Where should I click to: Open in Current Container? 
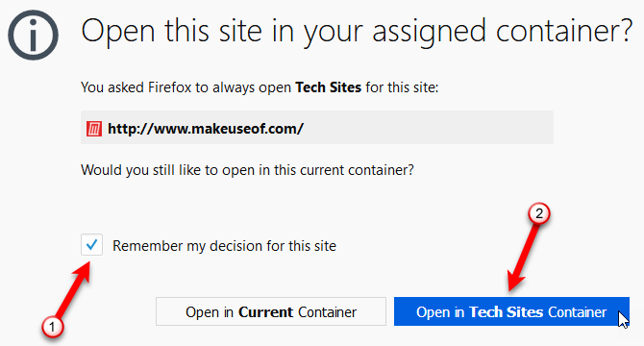pyautogui.click(x=271, y=311)
